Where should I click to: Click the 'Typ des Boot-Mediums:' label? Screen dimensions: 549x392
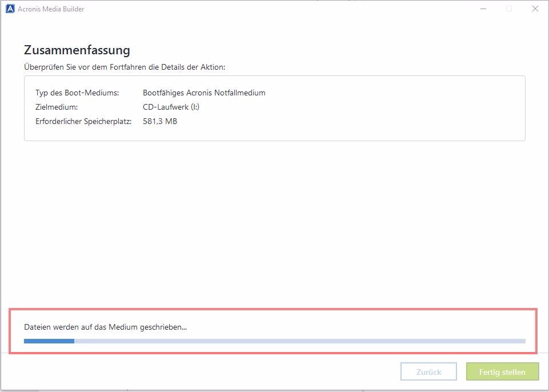click(77, 93)
